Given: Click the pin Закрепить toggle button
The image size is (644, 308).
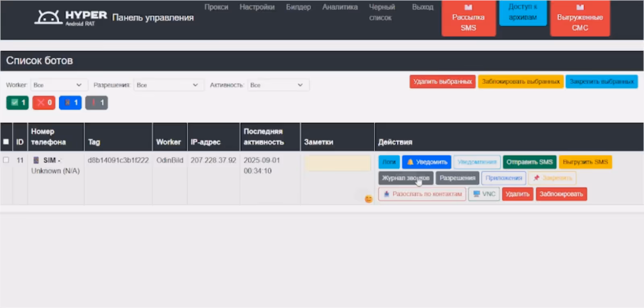Looking at the screenshot, I should pos(553,178).
